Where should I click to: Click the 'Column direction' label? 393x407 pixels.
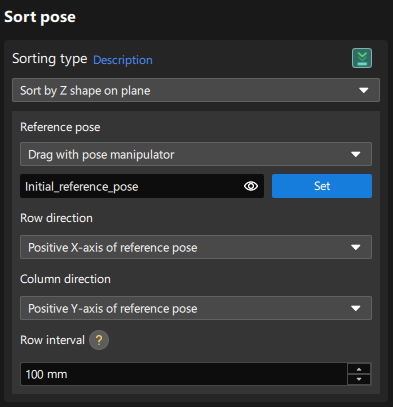click(x=65, y=279)
